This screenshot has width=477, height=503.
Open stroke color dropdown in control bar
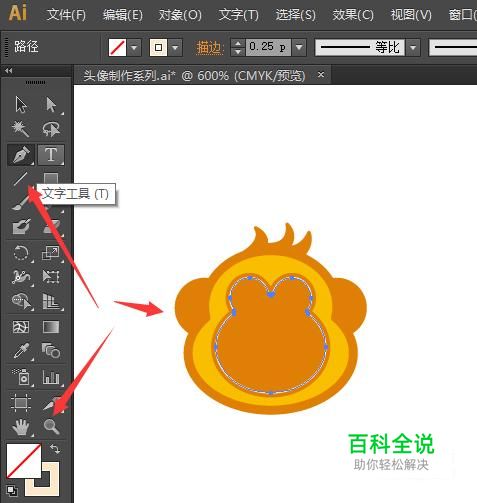point(176,48)
